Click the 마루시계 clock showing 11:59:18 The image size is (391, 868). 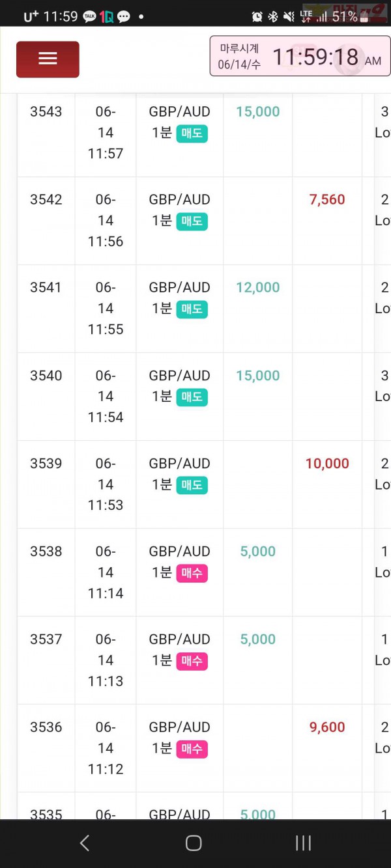point(300,56)
